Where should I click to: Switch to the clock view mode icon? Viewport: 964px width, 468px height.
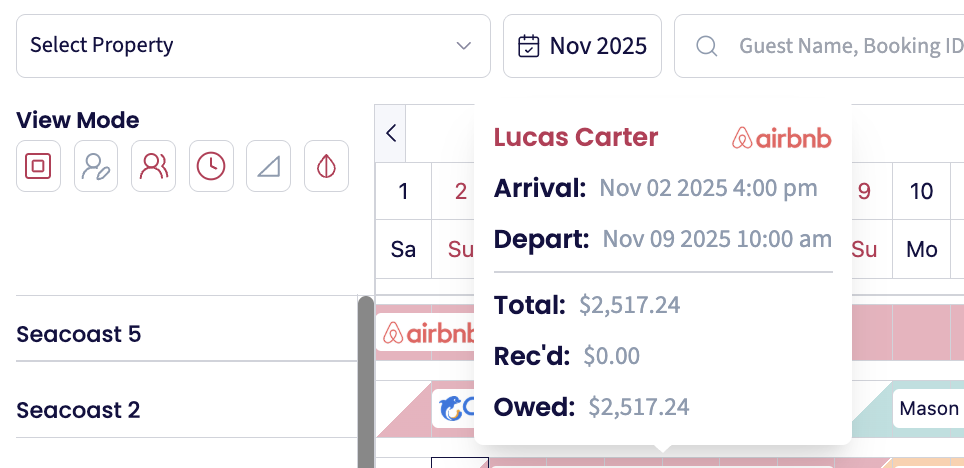211,166
